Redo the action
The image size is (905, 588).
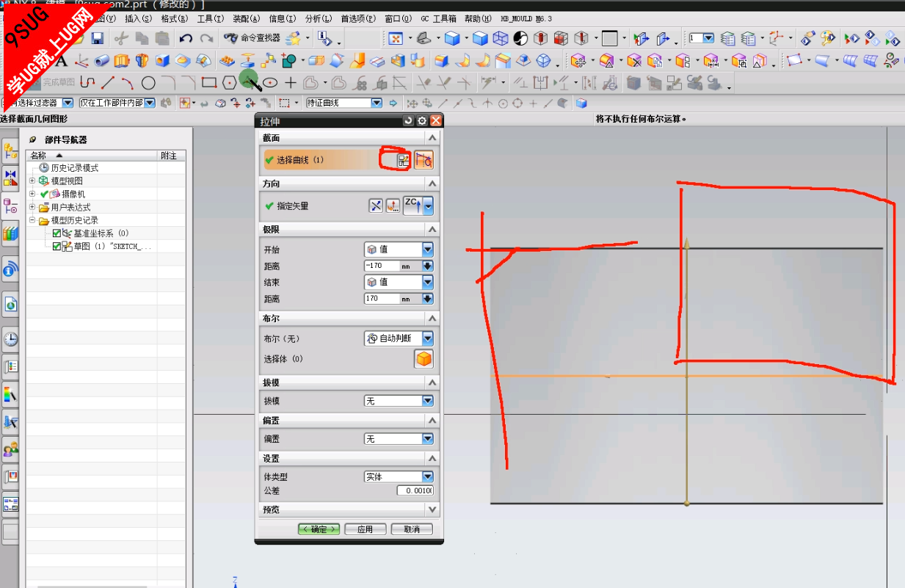[207, 38]
